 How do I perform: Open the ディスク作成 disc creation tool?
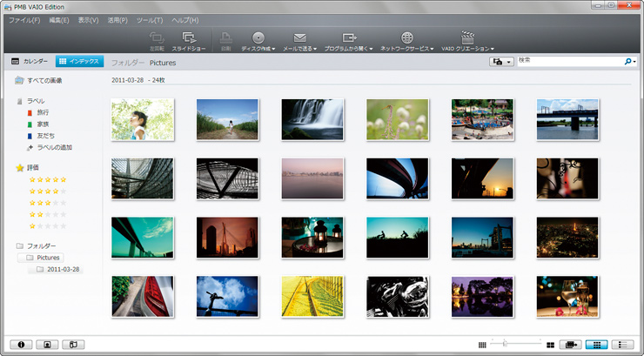pos(258,38)
